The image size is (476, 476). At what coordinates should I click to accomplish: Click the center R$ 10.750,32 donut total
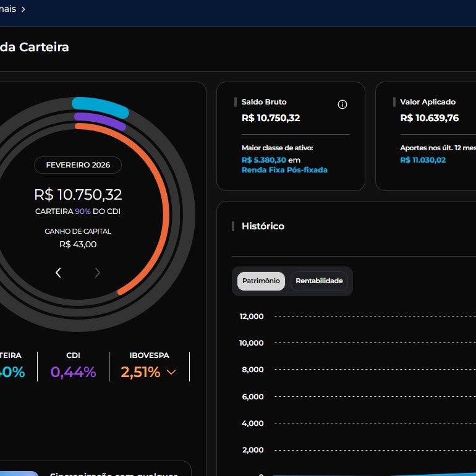(x=78, y=195)
